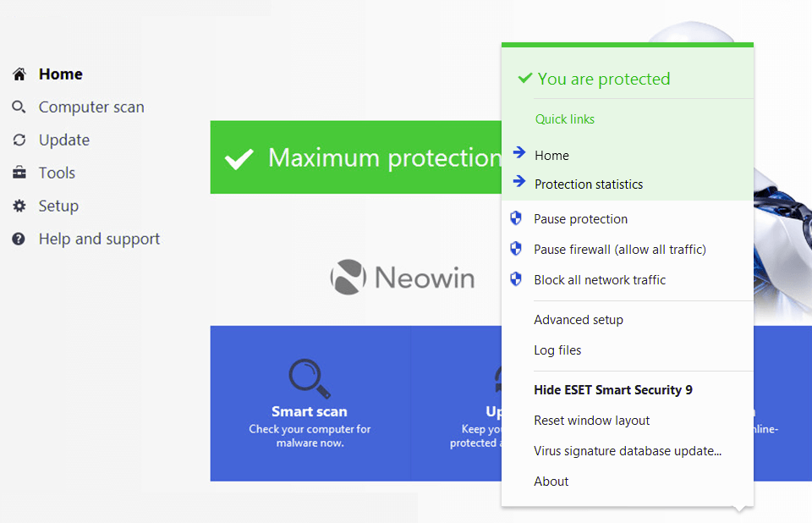The height and width of the screenshot is (523, 812).
Task: Click the Maximum protection status banner
Action: 355,158
